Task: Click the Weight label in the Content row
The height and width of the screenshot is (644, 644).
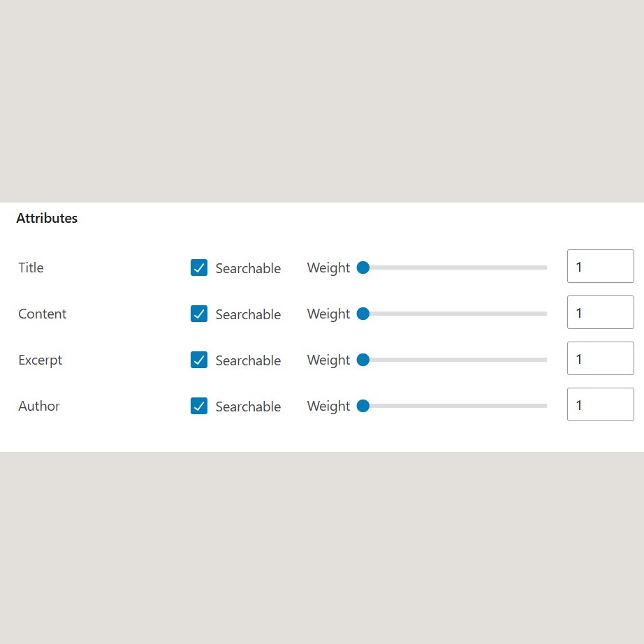Action: (x=328, y=314)
